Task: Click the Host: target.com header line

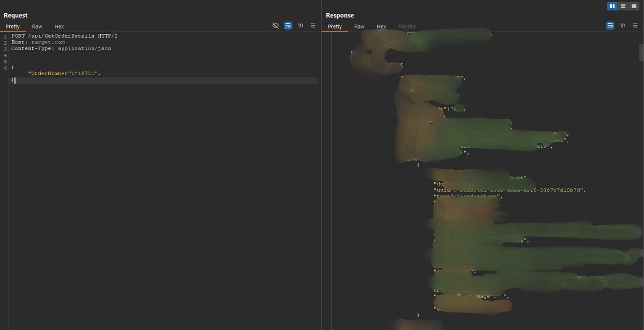Action: tap(38, 42)
